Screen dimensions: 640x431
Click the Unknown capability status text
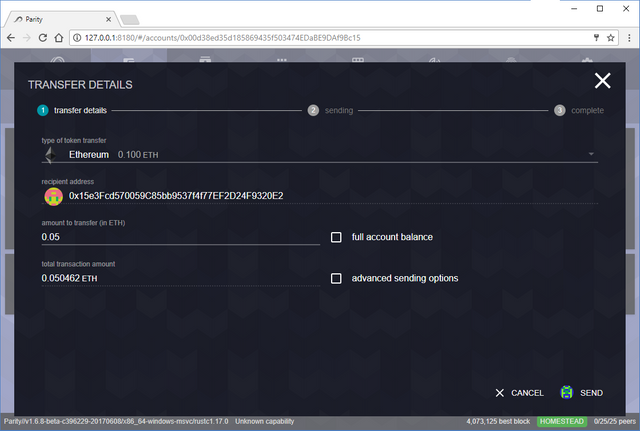click(x=264, y=421)
